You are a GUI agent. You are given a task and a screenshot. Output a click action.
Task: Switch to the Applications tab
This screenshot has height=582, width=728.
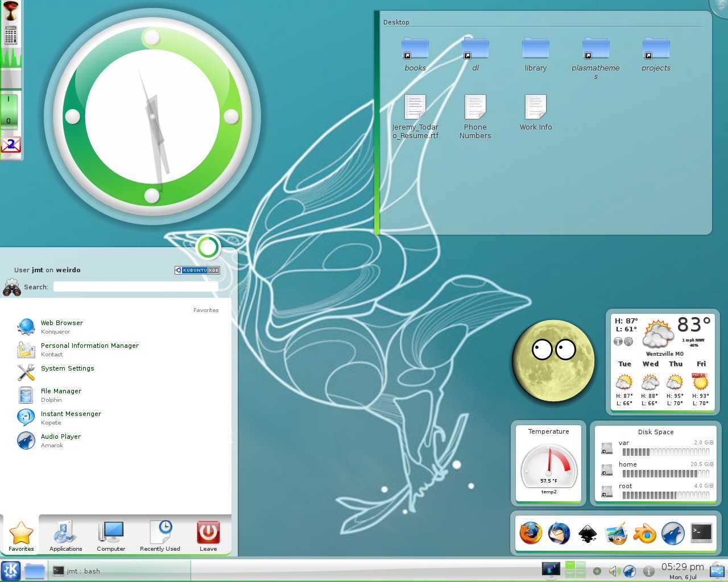65,536
